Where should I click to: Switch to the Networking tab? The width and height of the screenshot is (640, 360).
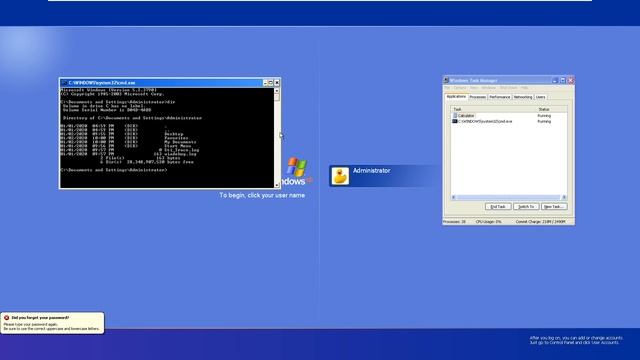click(523, 97)
